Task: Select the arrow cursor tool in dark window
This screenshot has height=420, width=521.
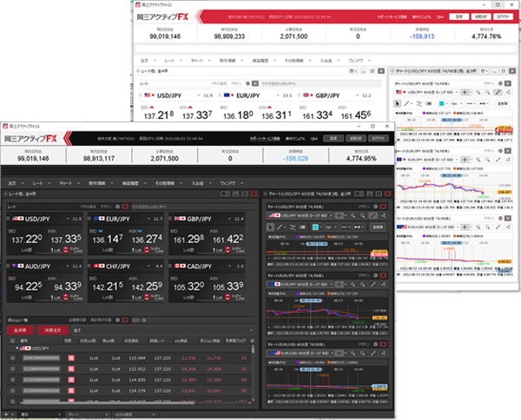Action: 270,227
